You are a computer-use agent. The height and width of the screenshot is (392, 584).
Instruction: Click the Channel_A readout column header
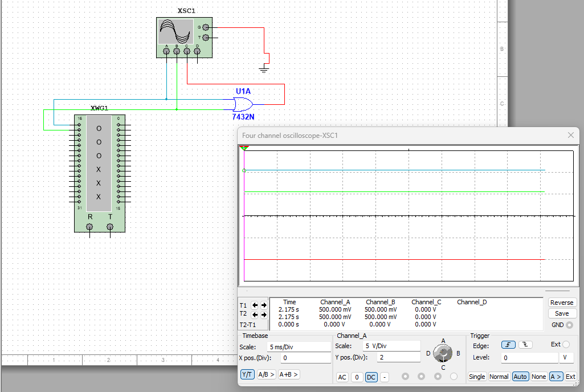[x=335, y=302]
